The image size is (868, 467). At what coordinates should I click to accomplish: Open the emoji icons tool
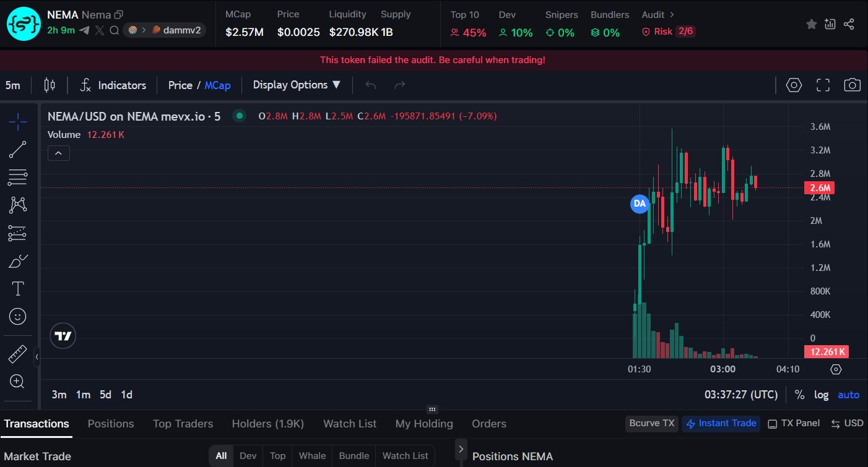[x=18, y=317]
